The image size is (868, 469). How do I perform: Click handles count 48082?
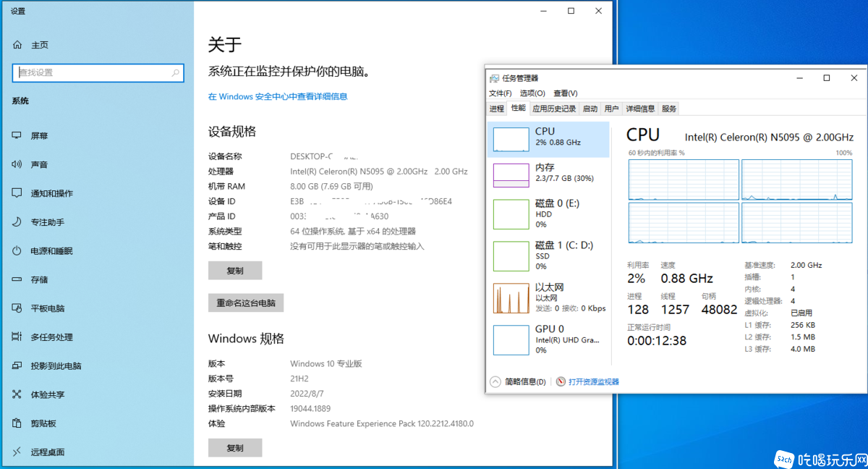(720, 310)
